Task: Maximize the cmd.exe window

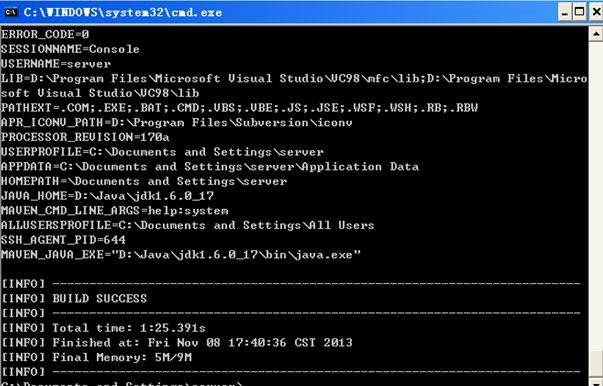Action: pyautogui.click(x=580, y=13)
